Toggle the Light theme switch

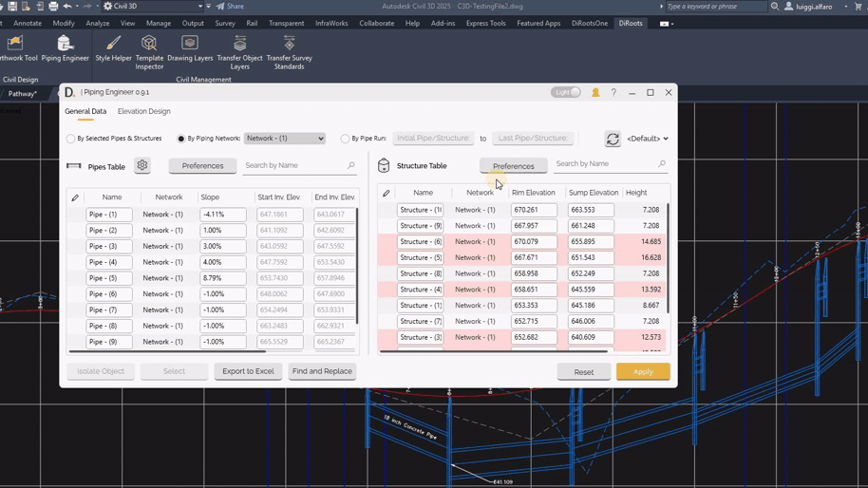566,92
